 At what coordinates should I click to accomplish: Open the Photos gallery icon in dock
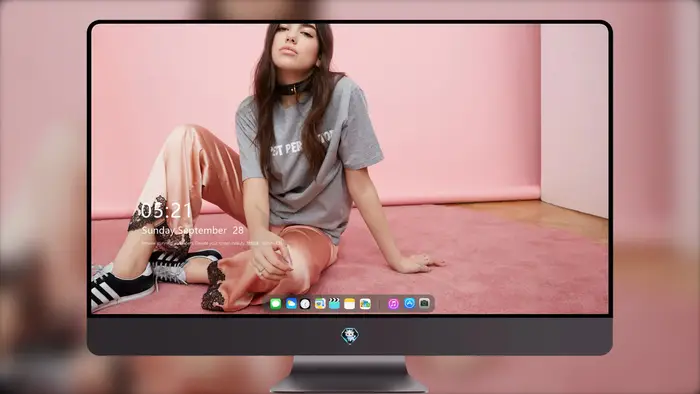point(365,304)
